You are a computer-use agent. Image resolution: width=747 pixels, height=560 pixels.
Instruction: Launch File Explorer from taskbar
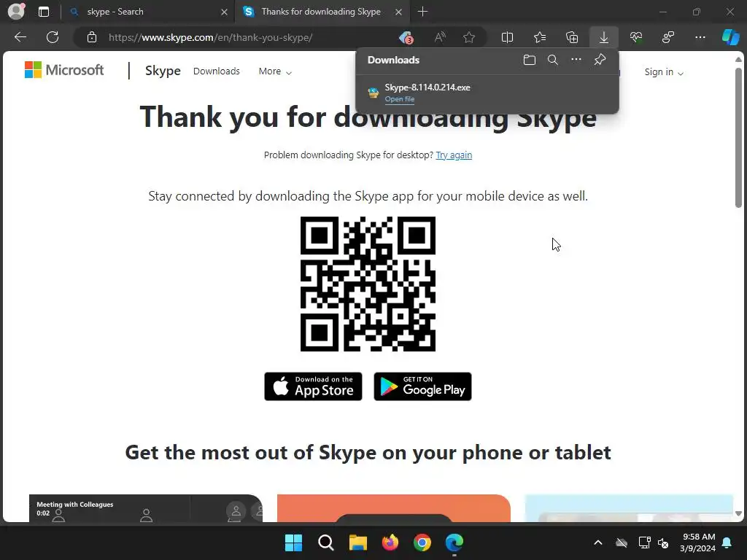pos(357,542)
